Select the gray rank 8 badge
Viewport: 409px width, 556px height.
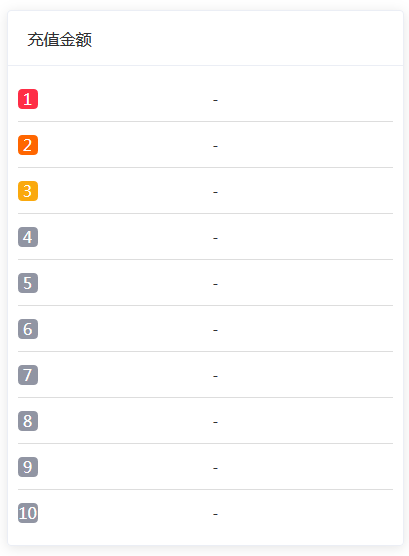click(28, 421)
